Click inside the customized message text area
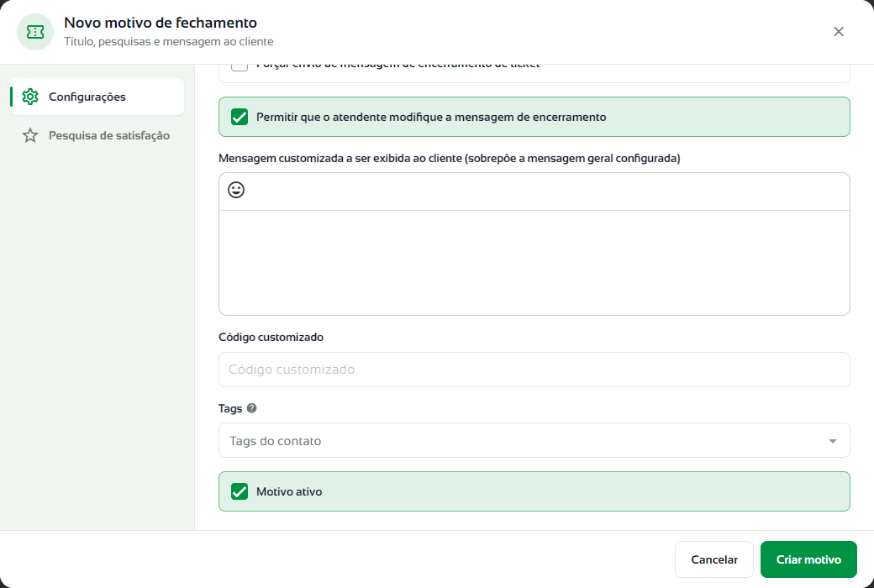 [x=534, y=263]
